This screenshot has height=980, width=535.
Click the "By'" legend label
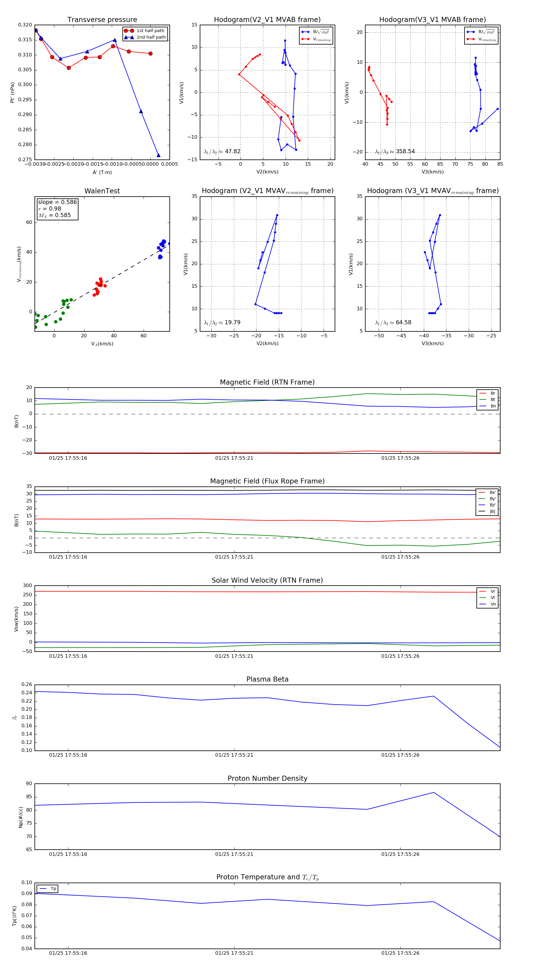[x=493, y=499]
